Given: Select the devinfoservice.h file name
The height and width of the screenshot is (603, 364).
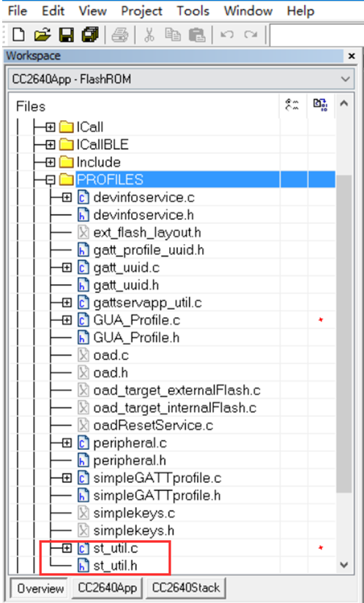Looking at the screenshot, I should tap(144, 215).
